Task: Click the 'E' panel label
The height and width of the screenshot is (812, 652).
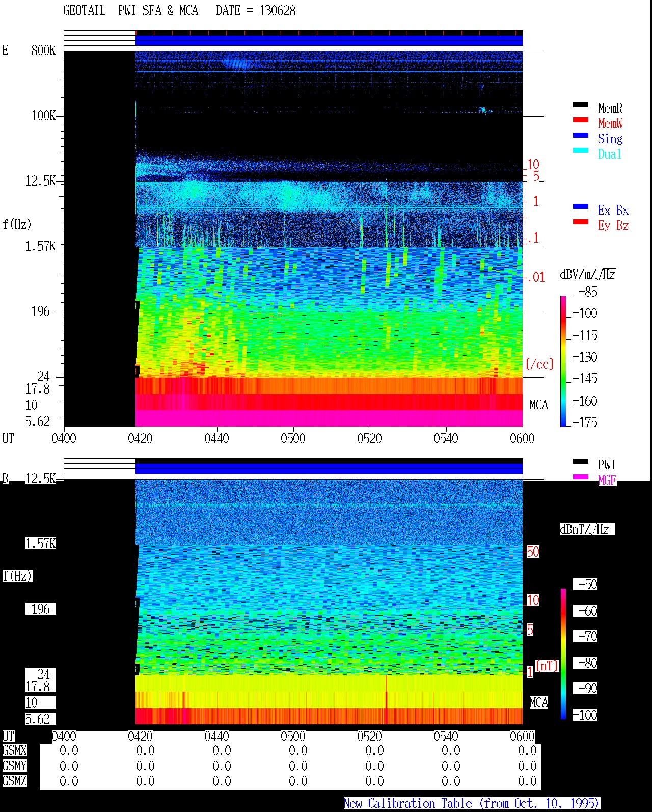Action: 5,50
